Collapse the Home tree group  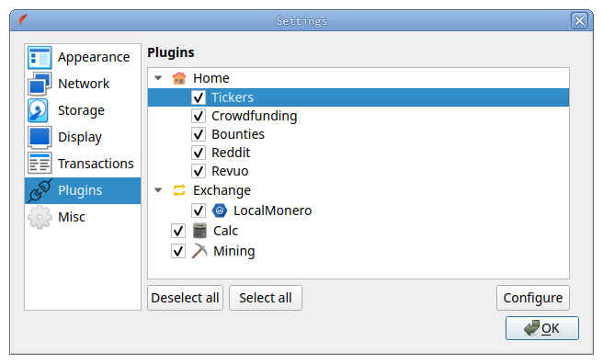tap(158, 78)
